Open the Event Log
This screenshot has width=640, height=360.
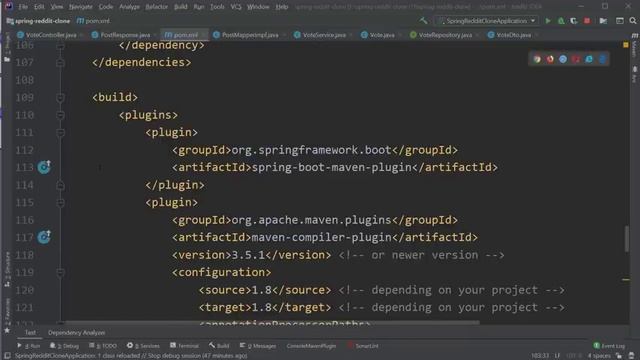pyautogui.click(x=609, y=346)
